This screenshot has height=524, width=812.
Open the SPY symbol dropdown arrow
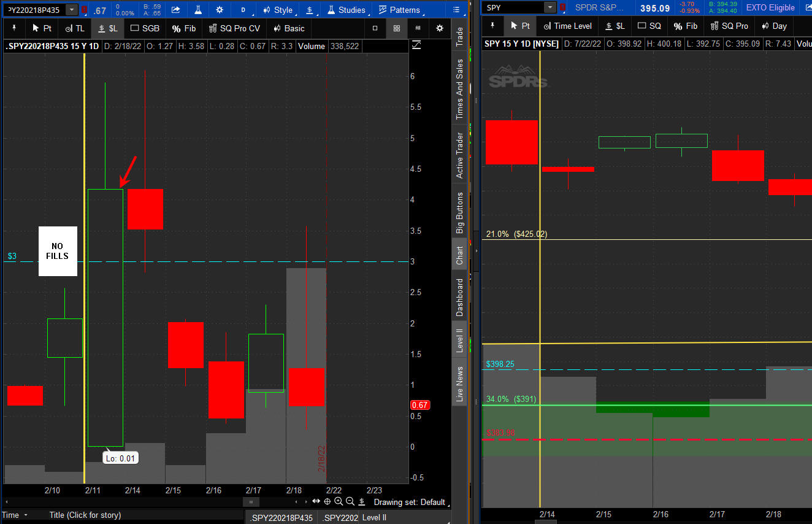[550, 7]
